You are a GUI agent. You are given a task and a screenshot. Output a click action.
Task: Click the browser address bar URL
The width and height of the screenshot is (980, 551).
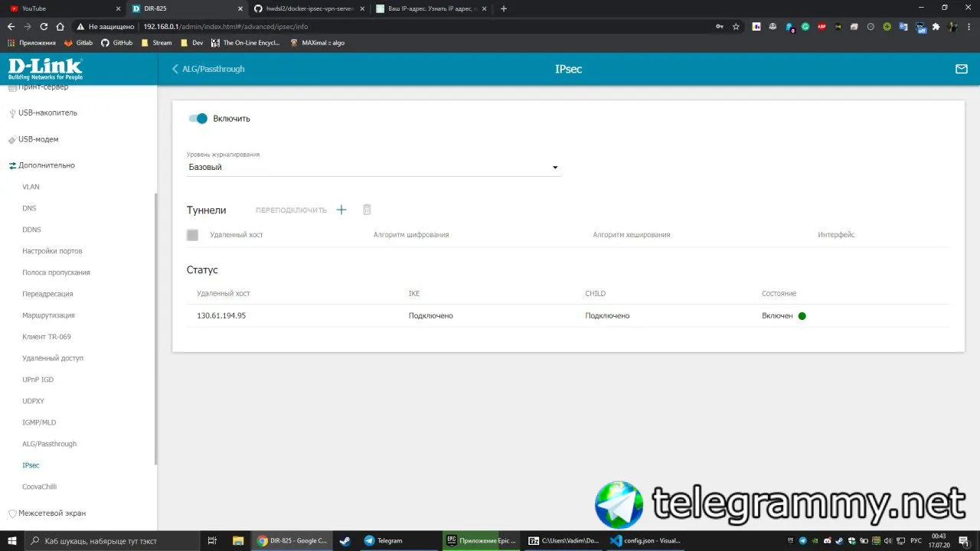point(226,26)
